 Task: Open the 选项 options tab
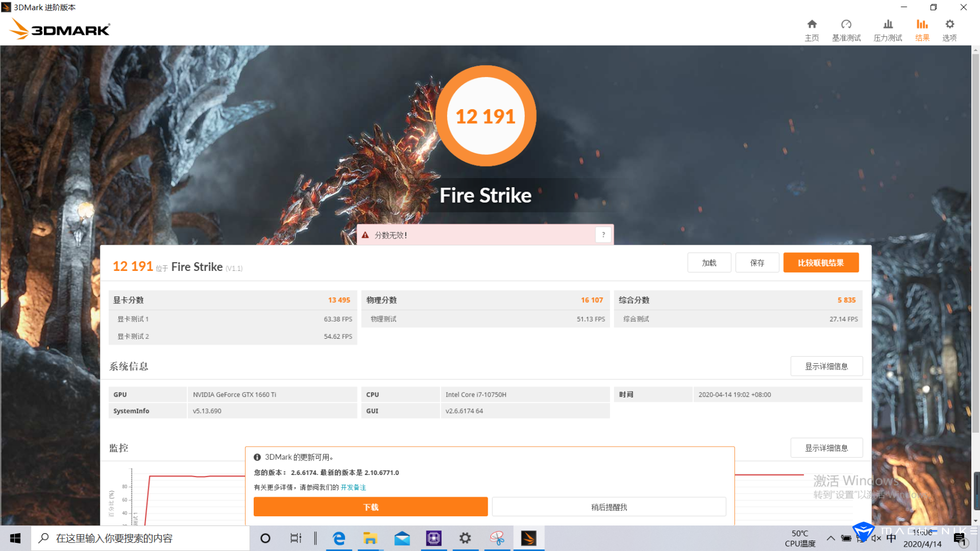point(950,30)
